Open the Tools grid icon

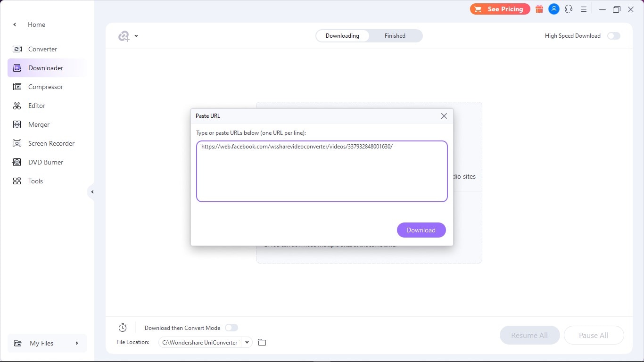17,181
